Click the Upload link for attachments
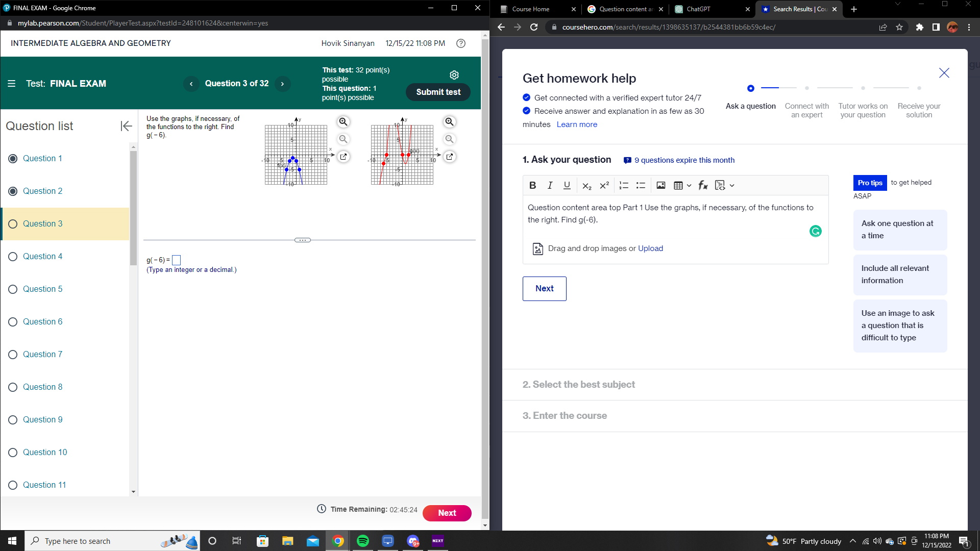This screenshot has width=980, height=551. (x=650, y=248)
